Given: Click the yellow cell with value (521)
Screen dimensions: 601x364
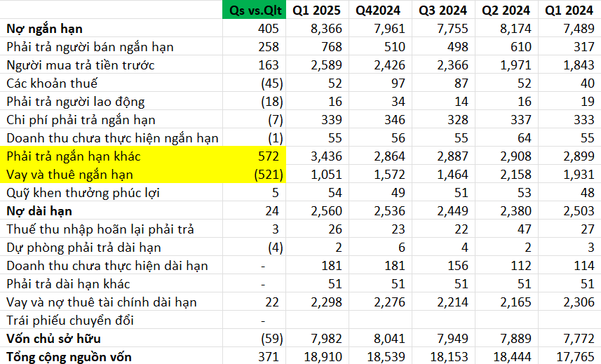Looking at the screenshot, I should [269, 175].
